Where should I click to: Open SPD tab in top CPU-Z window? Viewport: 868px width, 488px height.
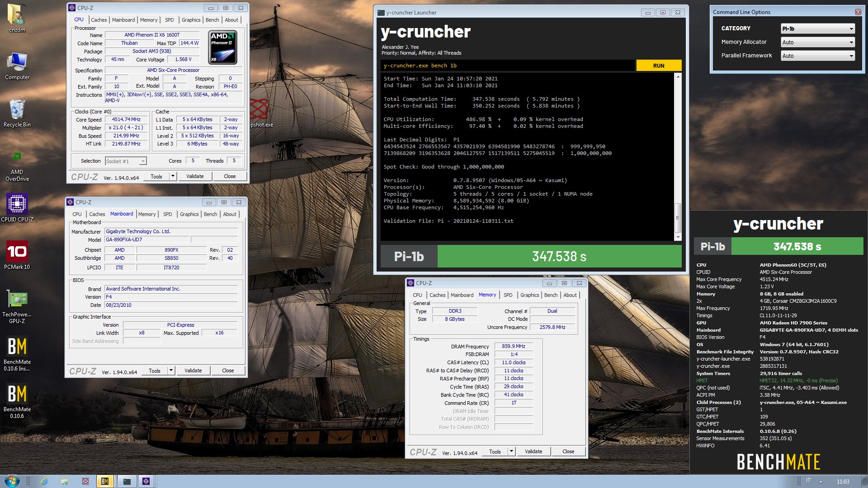[x=169, y=20]
